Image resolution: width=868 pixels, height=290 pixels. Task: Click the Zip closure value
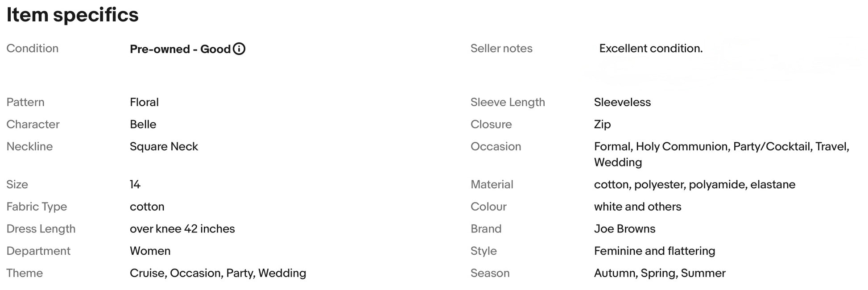tap(602, 124)
